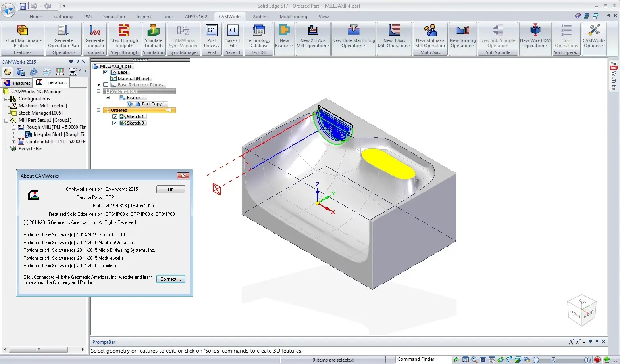The height and width of the screenshot is (364, 620).
Task: Click the camera icon in the CAMWorks 2015 pane
Action: coord(73,72)
